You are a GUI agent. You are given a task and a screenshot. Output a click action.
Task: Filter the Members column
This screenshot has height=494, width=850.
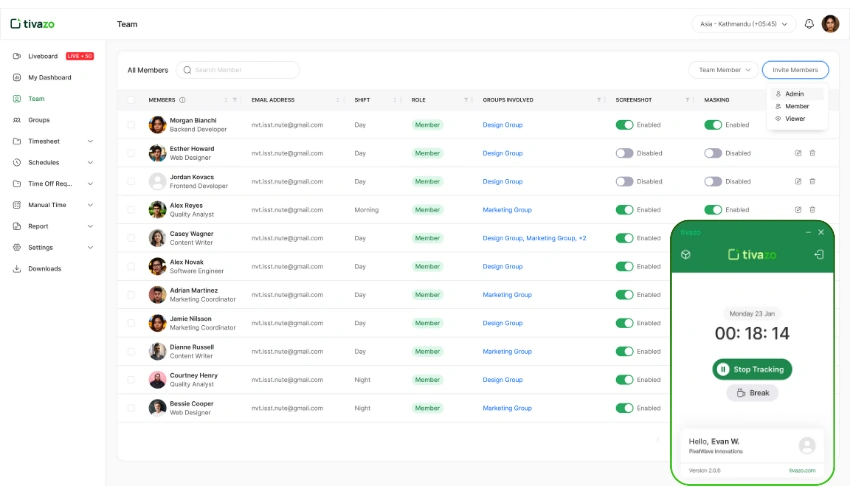[x=234, y=100]
